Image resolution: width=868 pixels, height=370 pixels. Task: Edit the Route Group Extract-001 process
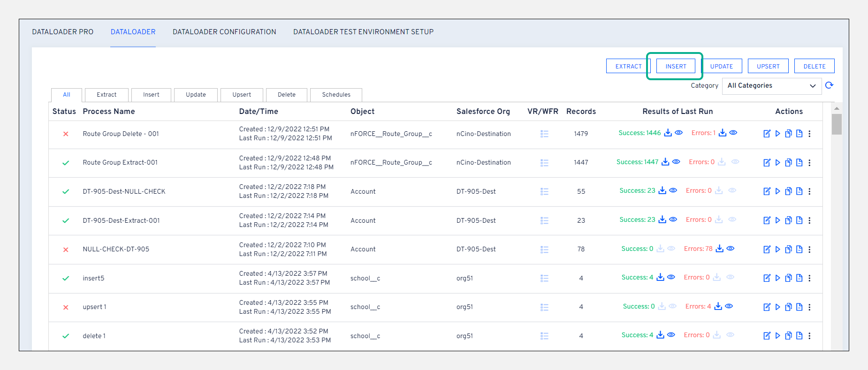click(x=767, y=163)
